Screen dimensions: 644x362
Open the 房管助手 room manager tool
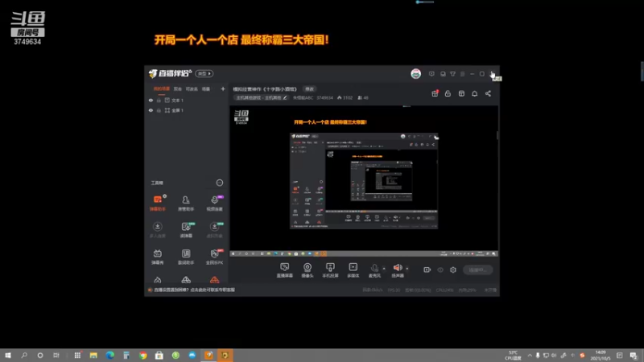[x=186, y=203]
